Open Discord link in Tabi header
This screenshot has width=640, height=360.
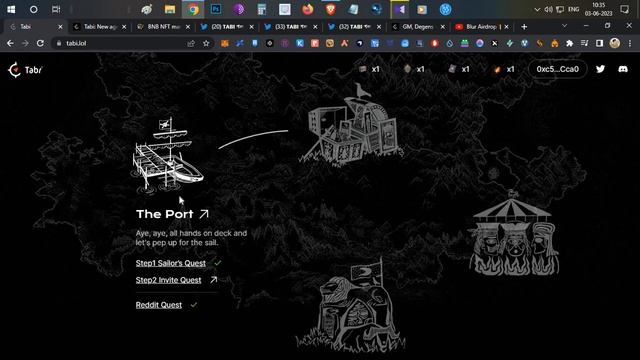tap(623, 69)
